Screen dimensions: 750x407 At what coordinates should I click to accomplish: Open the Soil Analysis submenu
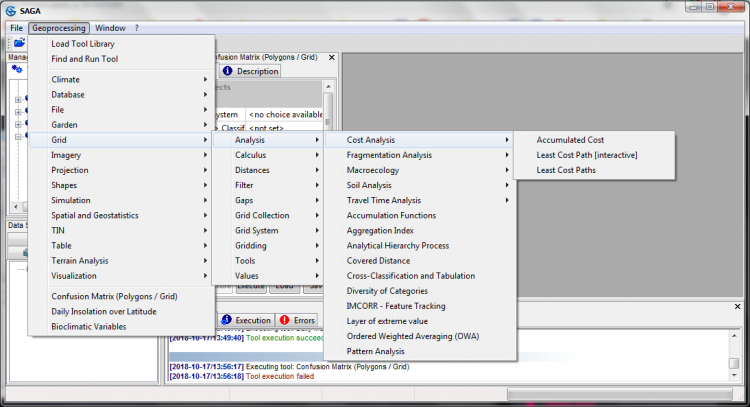(x=420, y=185)
